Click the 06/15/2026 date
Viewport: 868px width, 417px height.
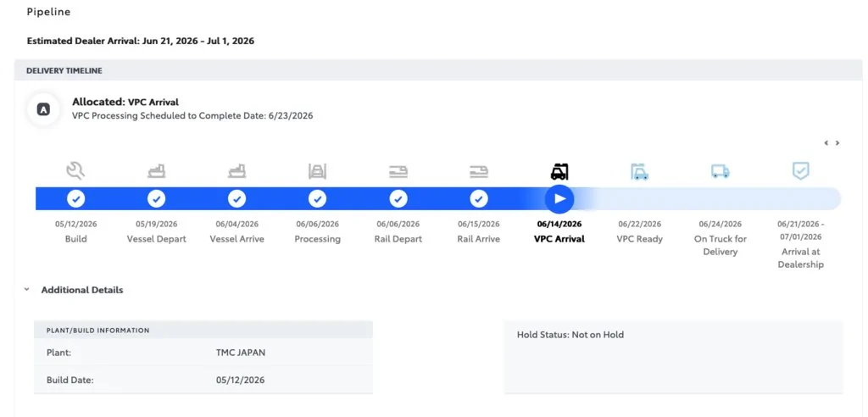479,225
